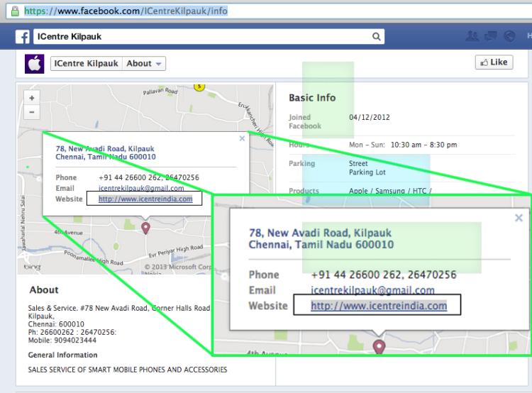This screenshot has width=532, height=393.
Task: Click 'Pallavan Road' label on map
Action: (x=160, y=91)
